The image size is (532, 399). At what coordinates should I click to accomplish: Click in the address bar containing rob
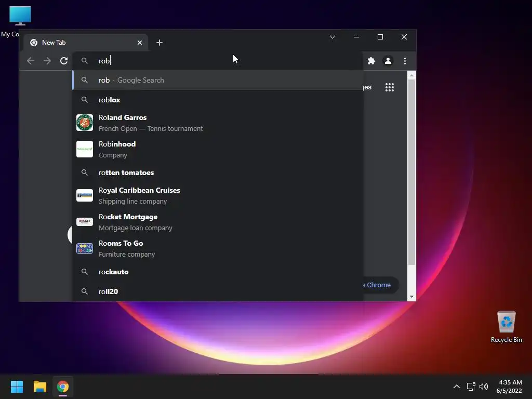[x=217, y=61]
